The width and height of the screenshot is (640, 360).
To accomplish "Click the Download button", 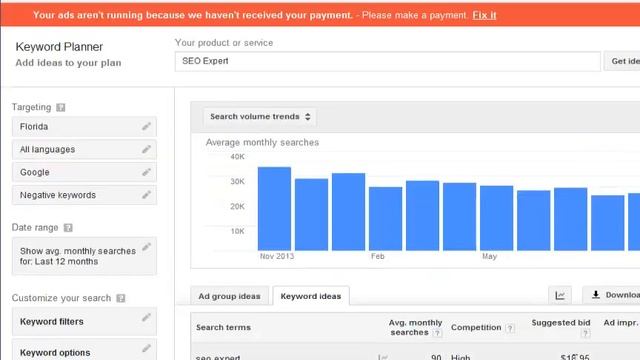I will [611, 295].
